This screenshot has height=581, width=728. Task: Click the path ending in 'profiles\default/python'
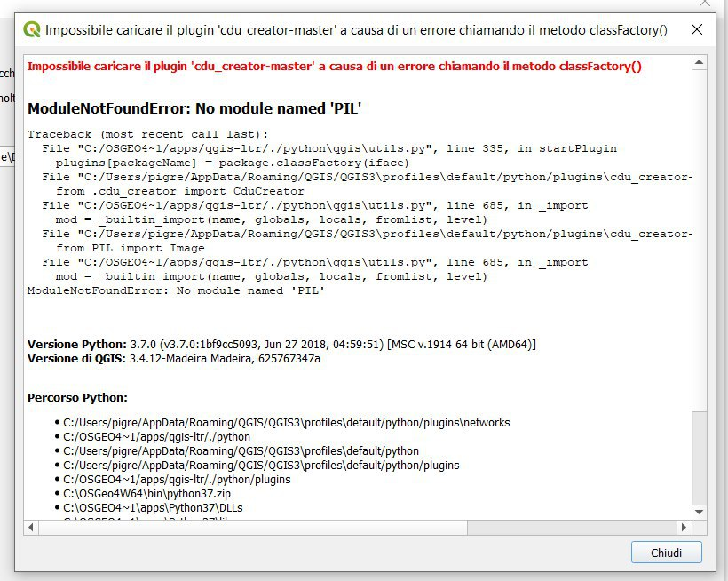(x=241, y=451)
